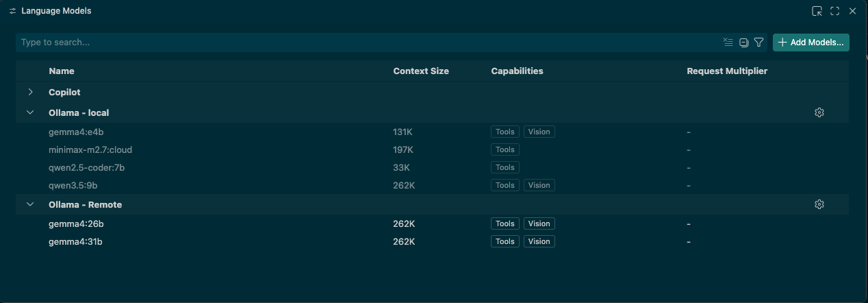The image size is (868, 303).
Task: Click the Language Models title icon
Action: [12, 11]
